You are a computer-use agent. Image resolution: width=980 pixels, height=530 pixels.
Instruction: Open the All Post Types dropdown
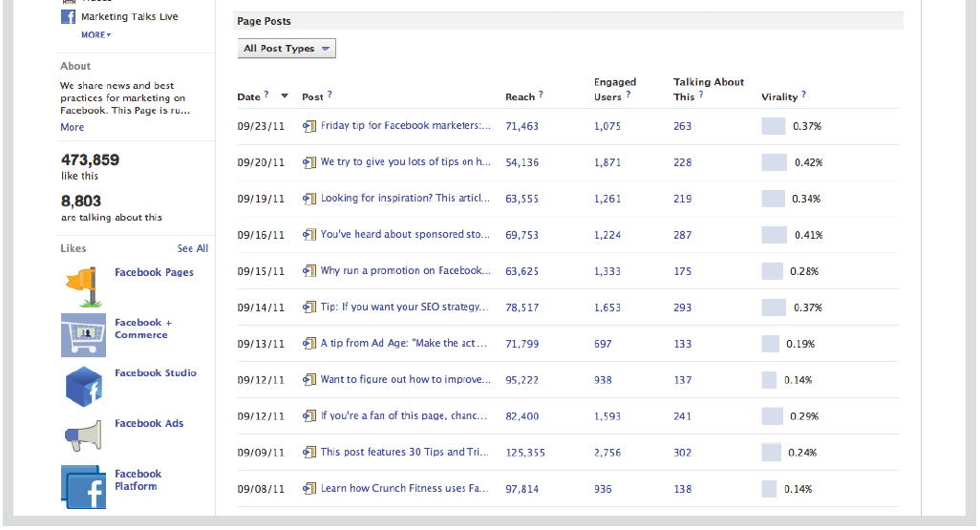[287, 49]
